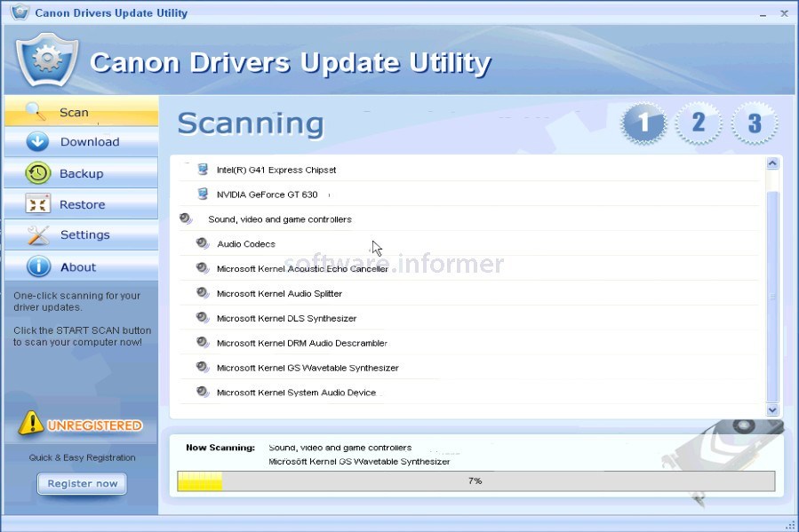This screenshot has height=532, width=799.
Task: Click the Settings wrench and screwdriver icon
Action: coord(37,235)
